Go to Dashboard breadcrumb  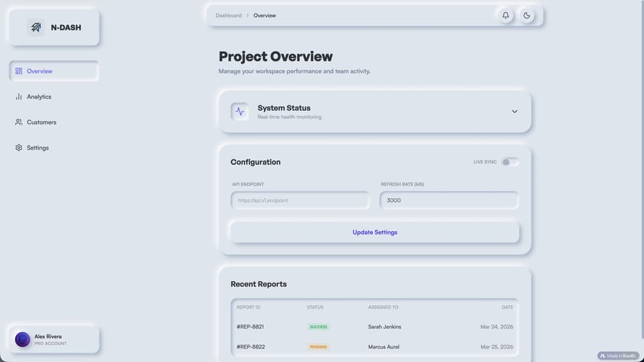point(228,15)
